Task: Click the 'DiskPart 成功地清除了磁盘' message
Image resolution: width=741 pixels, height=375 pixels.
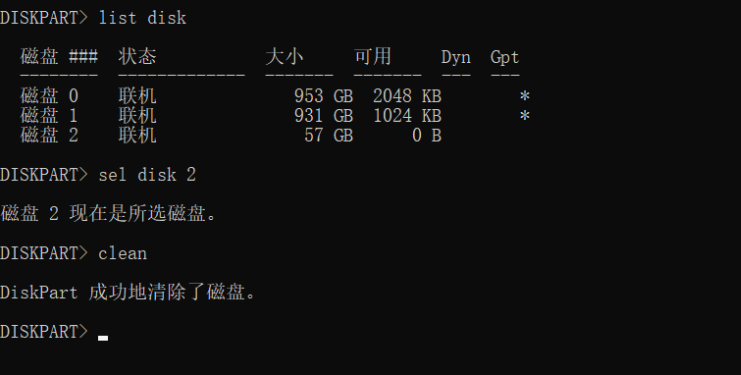Action: click(128, 292)
